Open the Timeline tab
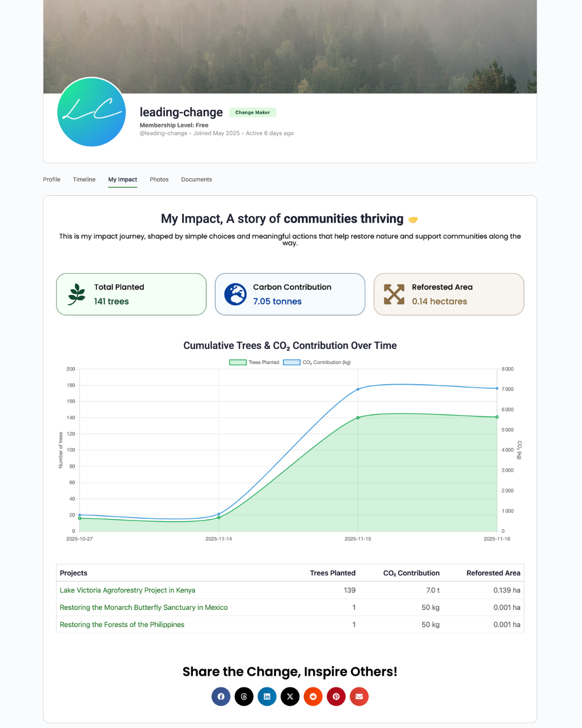 [x=84, y=180]
